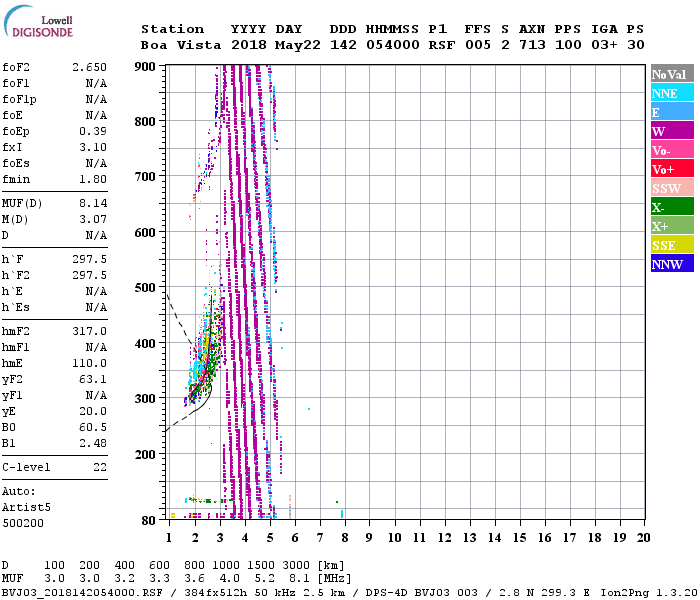Click the station name Boa Vista

point(181,45)
